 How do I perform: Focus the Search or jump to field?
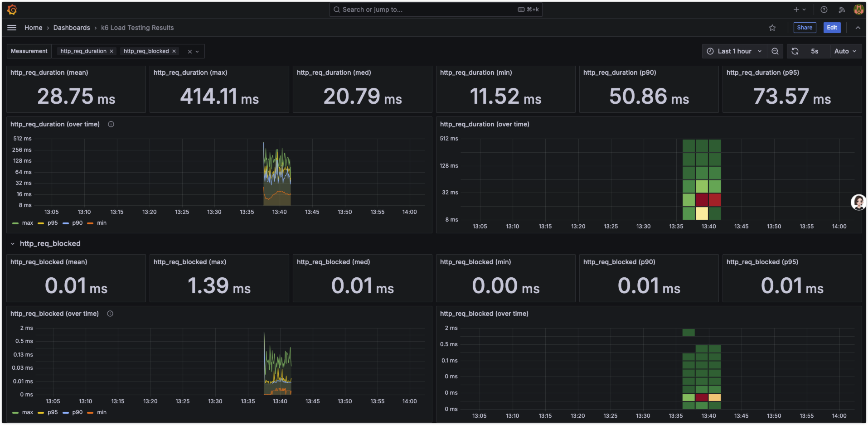coord(436,10)
